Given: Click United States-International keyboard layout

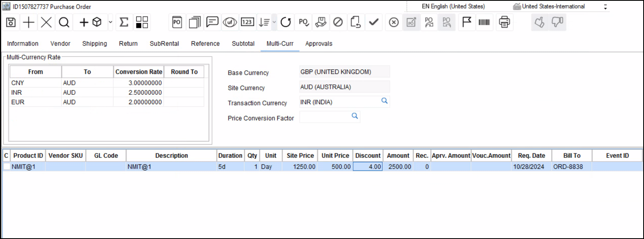Looking at the screenshot, I should point(549,6).
